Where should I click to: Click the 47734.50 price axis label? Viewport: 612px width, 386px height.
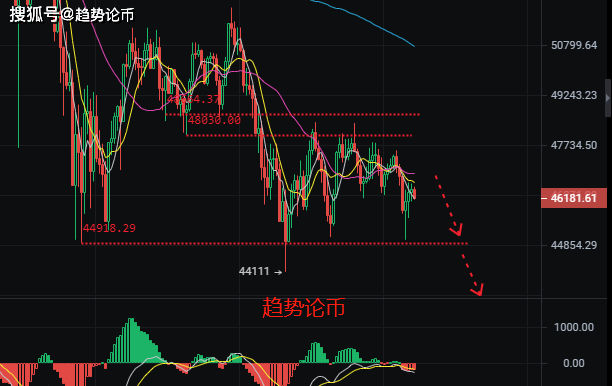pyautogui.click(x=574, y=145)
